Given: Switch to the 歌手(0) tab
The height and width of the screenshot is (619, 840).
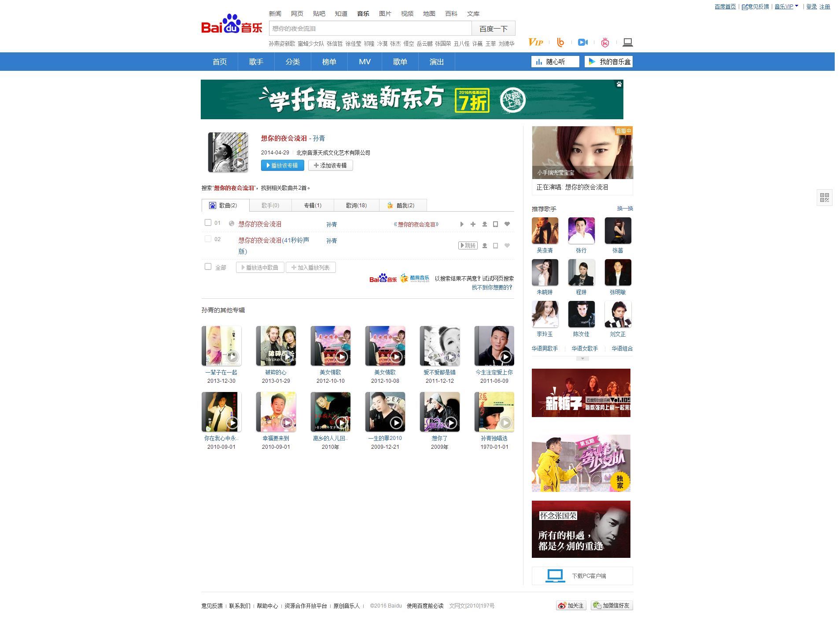Looking at the screenshot, I should pyautogui.click(x=270, y=205).
